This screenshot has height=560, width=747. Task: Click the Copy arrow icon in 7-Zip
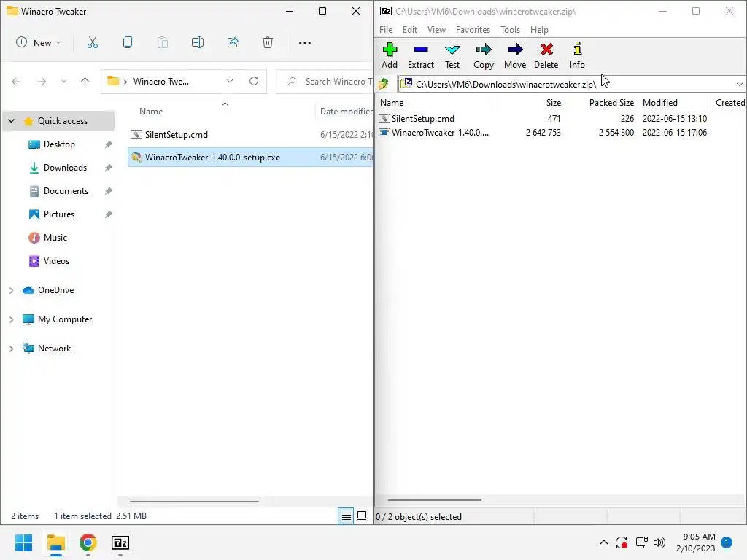(483, 55)
